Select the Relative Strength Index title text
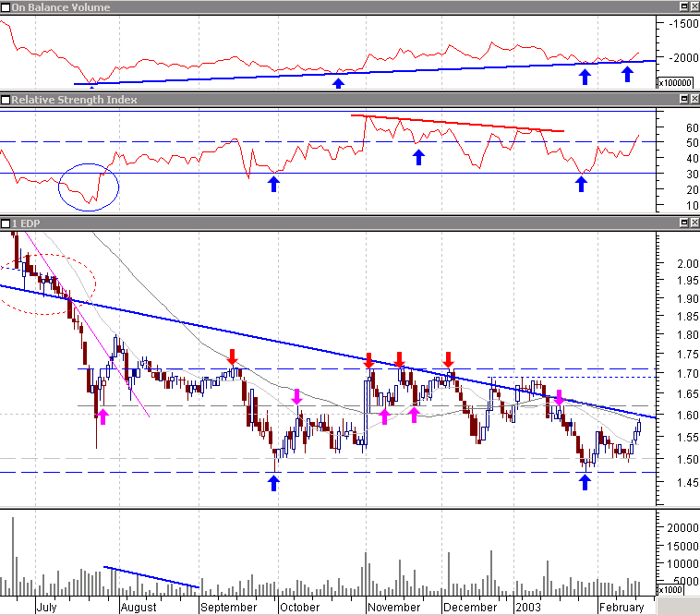 coord(74,100)
